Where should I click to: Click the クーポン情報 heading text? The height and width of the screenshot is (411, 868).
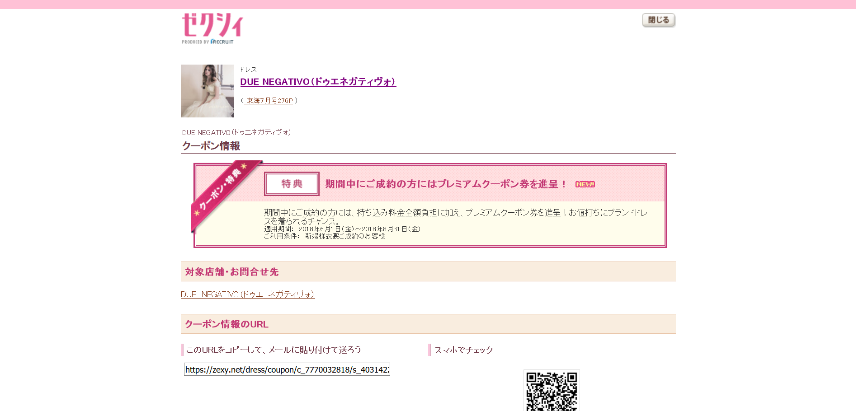pos(211,146)
